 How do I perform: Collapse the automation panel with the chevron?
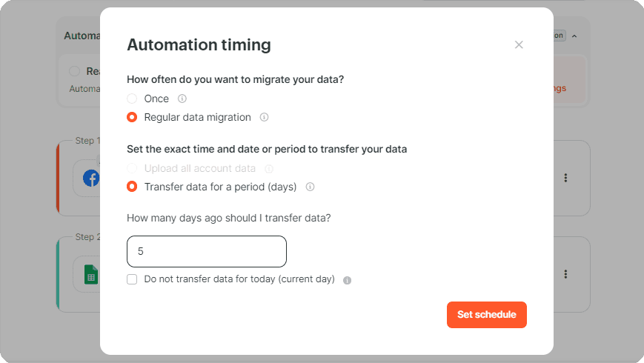pos(574,36)
